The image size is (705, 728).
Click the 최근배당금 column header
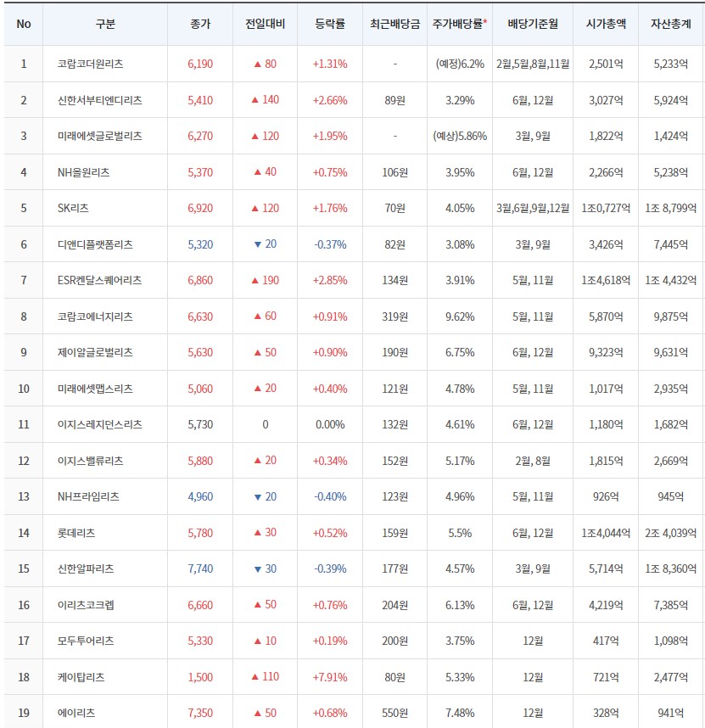395,24
